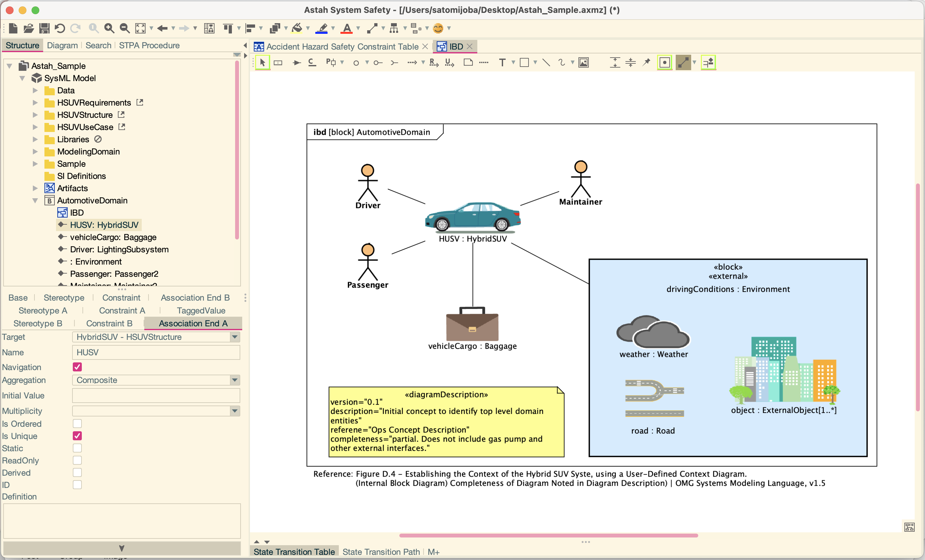Select the Text tool in the diagram toolbar
This screenshot has height=560, width=925.
[x=502, y=63]
